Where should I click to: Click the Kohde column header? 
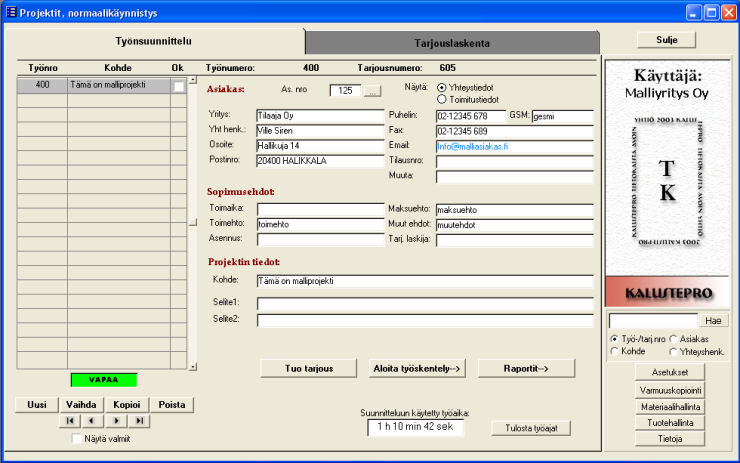coord(118,68)
